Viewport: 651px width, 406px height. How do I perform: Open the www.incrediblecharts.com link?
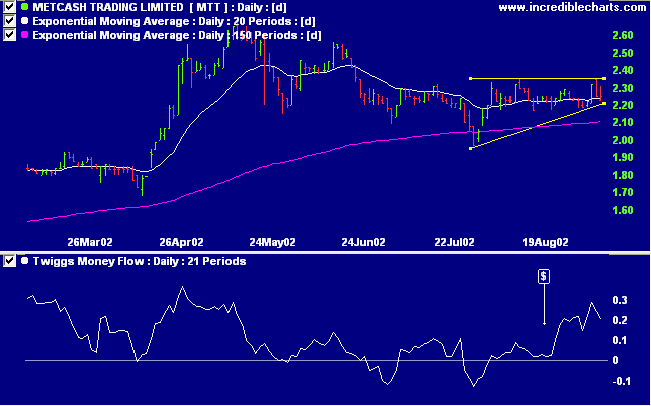572,7
